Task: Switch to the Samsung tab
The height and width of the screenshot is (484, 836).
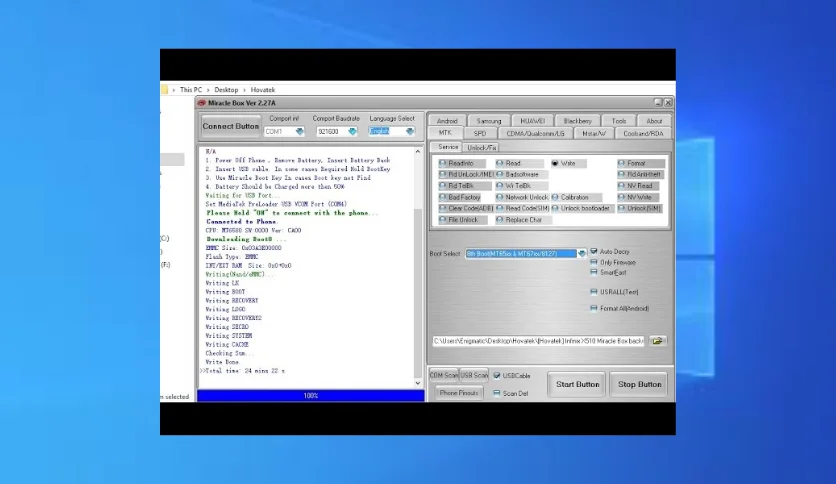Action: pyautogui.click(x=489, y=121)
